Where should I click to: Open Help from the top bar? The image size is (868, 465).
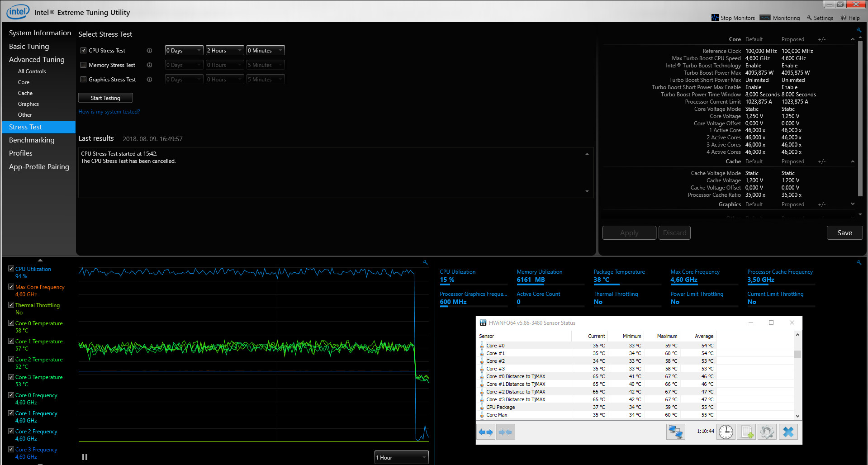[x=850, y=18]
